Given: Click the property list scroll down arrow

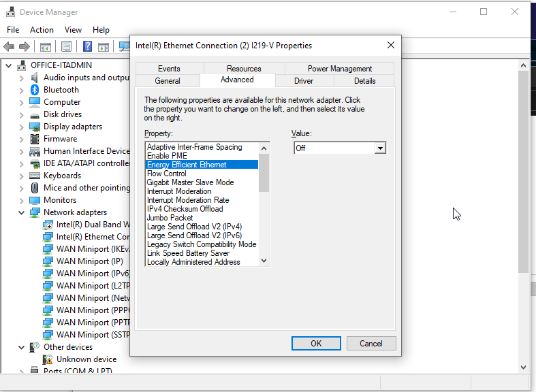Looking at the screenshot, I should coord(264,261).
